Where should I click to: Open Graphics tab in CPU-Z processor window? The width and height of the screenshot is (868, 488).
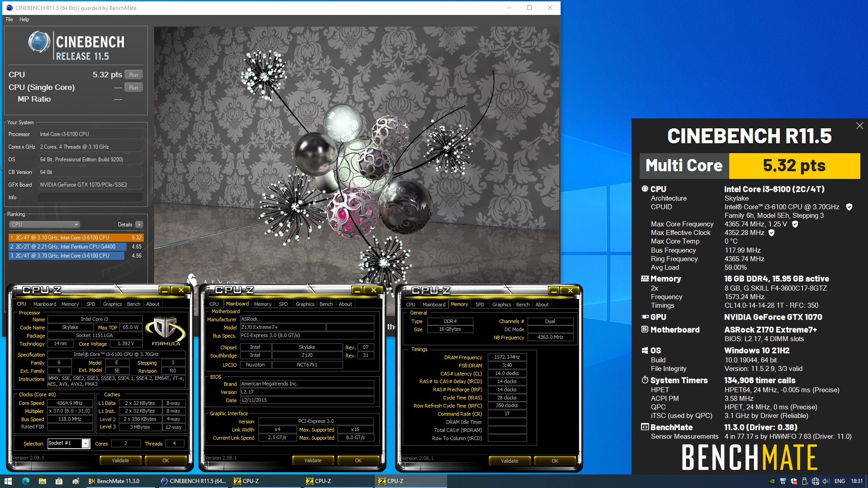[x=112, y=304]
